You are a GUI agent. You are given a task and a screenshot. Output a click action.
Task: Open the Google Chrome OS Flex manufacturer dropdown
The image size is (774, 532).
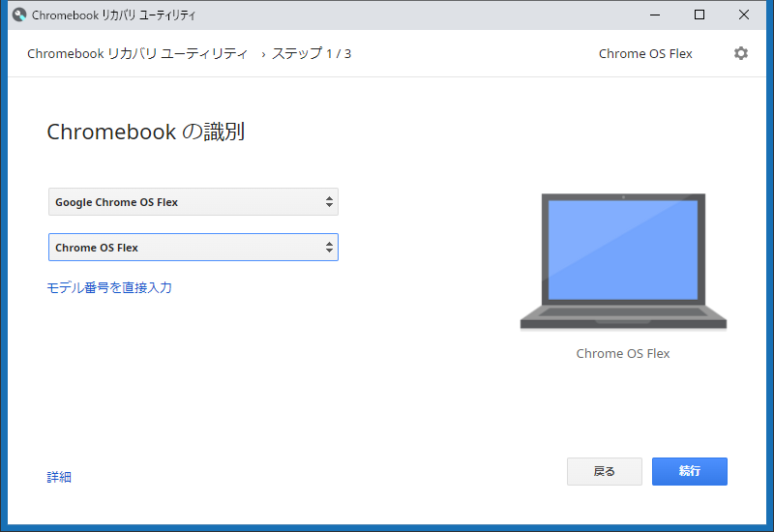click(193, 202)
